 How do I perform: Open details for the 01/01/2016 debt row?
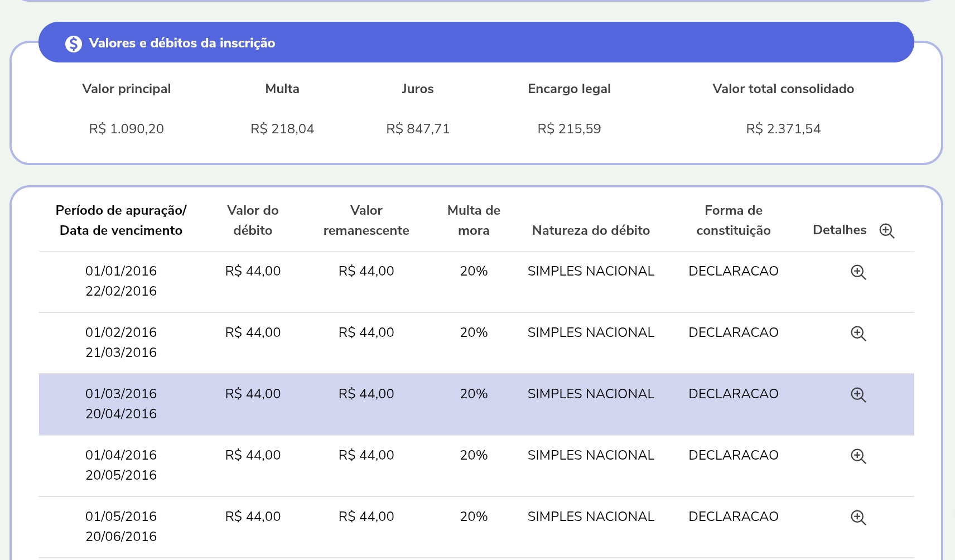pos(858,272)
